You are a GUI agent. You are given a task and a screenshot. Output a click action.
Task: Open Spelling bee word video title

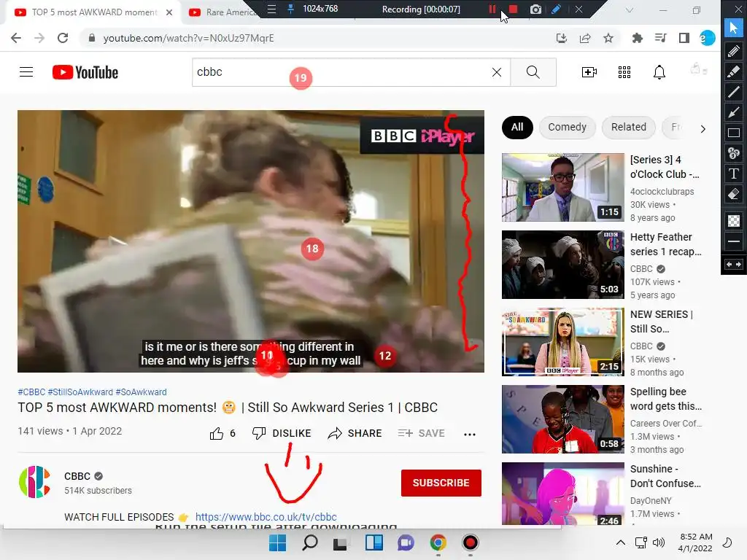[666, 399]
